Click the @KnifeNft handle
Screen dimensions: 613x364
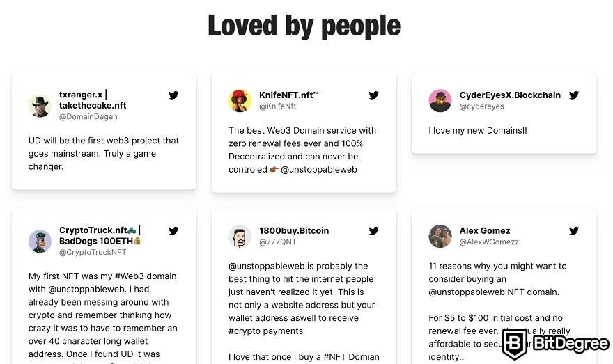[277, 106]
